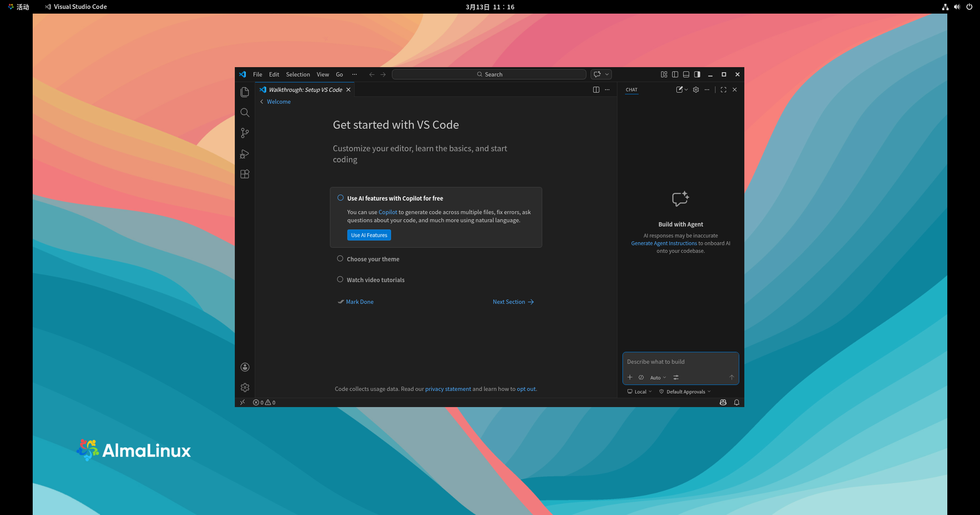Open the Run and Debug view
This screenshot has height=515, width=980.
245,154
